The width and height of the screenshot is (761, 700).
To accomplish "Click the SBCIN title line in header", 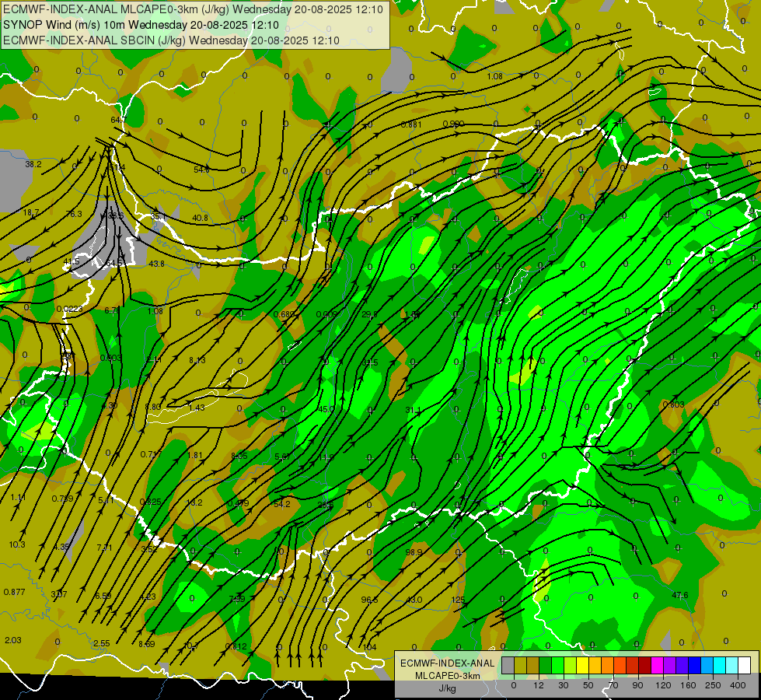I will point(171,40).
